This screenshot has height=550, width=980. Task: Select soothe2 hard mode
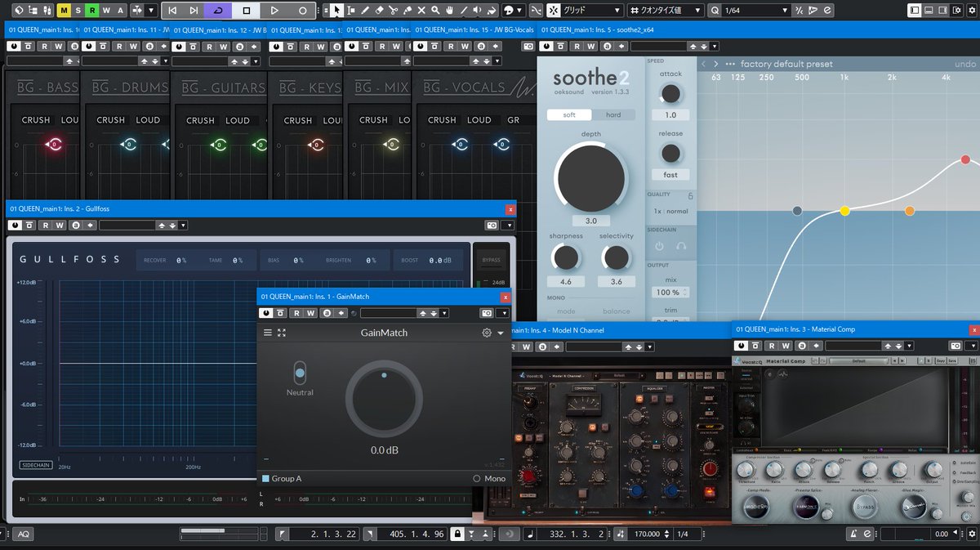click(x=613, y=114)
